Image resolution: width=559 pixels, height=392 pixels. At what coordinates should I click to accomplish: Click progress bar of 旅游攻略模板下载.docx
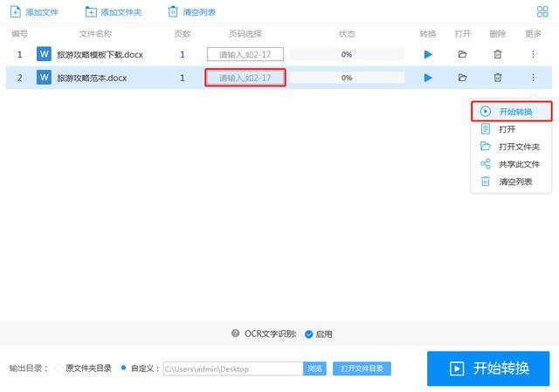(347, 54)
